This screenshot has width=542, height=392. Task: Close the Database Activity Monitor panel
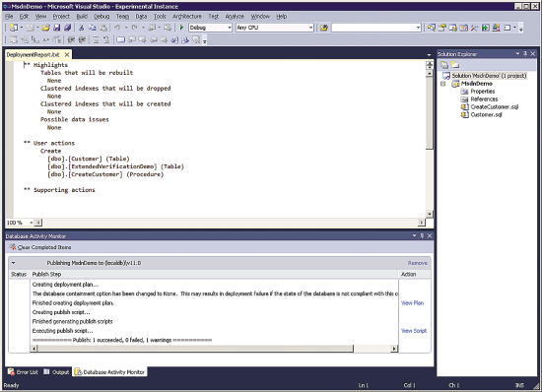tap(430, 236)
